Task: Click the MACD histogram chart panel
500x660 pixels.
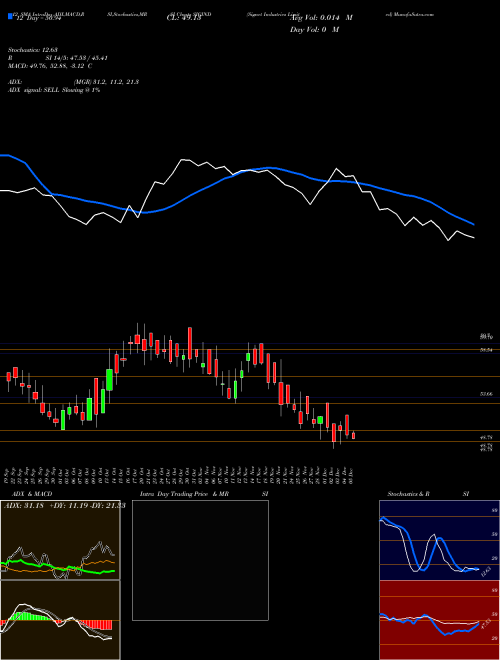Action: pyautogui.click(x=60, y=620)
